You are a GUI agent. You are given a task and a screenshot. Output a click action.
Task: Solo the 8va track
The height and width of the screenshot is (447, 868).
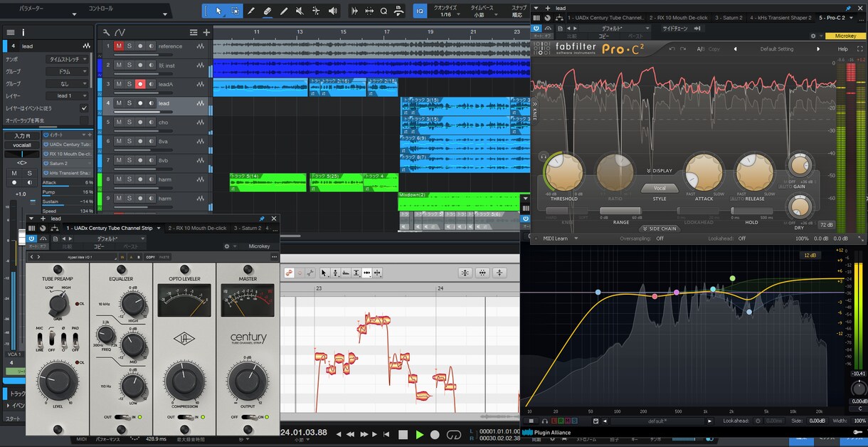pyautogui.click(x=129, y=141)
